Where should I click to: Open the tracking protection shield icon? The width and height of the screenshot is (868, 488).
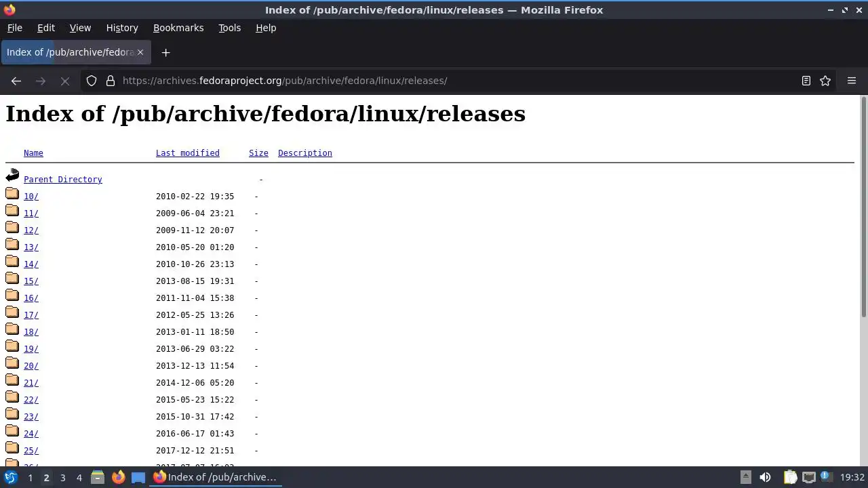[92, 81]
